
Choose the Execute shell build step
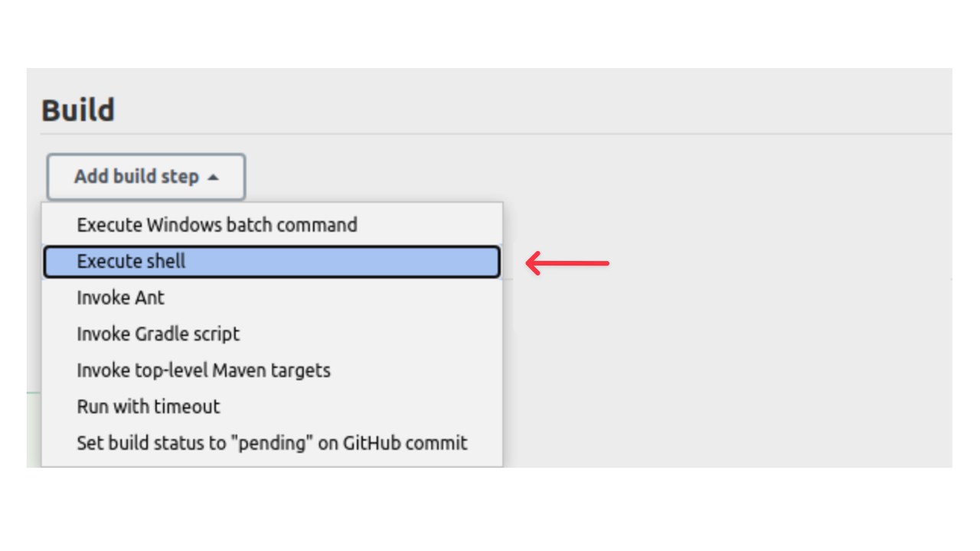[x=131, y=262]
